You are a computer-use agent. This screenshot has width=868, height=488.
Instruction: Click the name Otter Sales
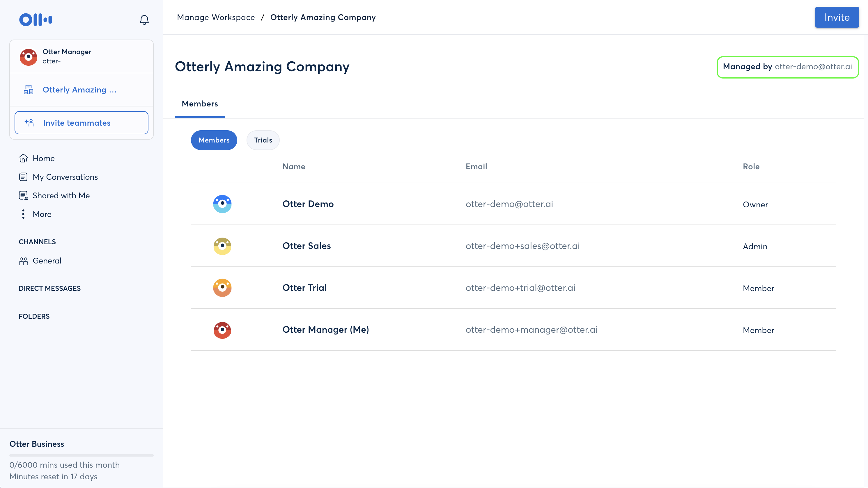pos(307,246)
